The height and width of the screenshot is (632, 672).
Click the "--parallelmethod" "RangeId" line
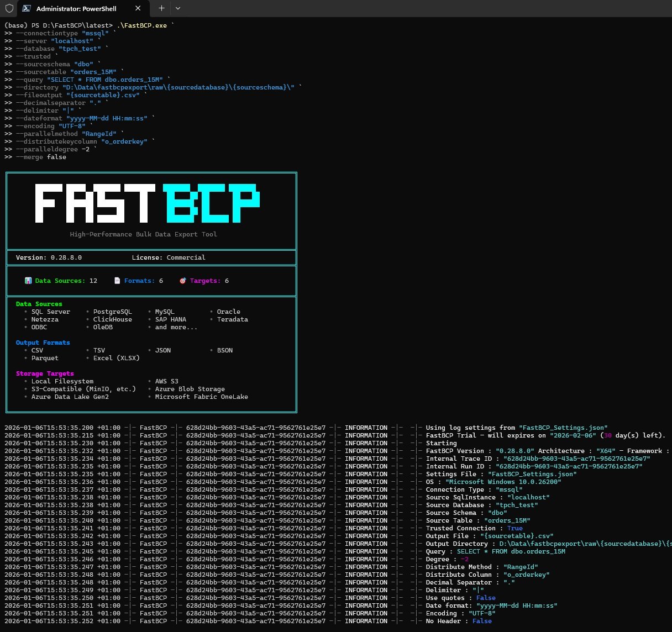coord(66,134)
